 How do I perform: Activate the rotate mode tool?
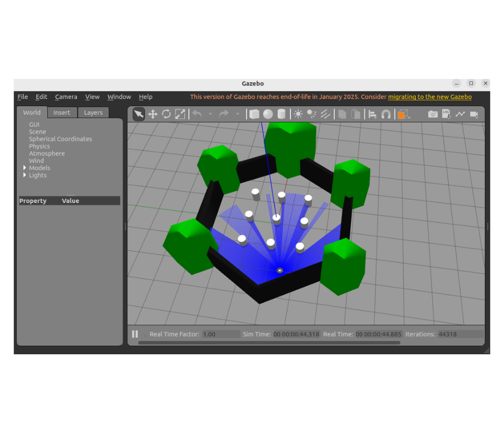click(166, 114)
